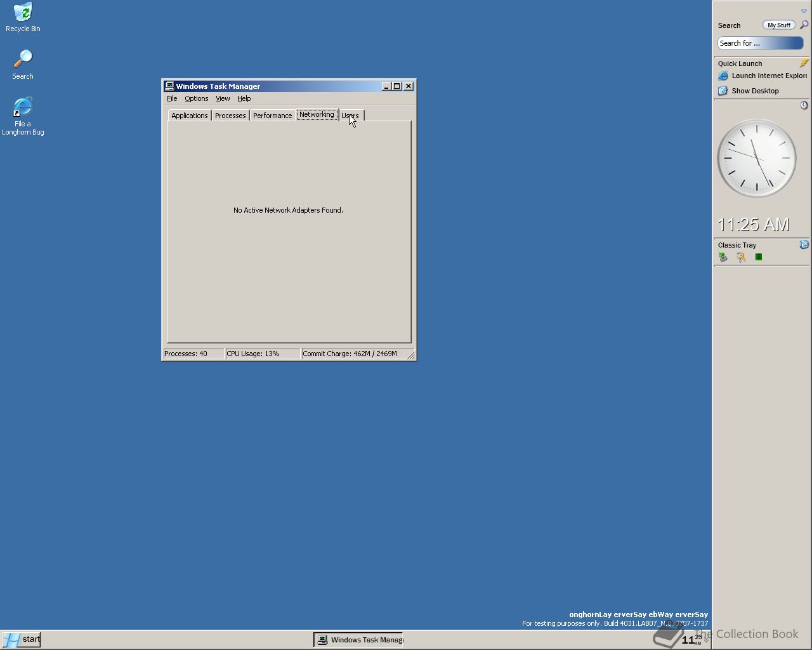Switch to the Processes tab
Viewport: 812px width, 650px height.
coord(230,116)
